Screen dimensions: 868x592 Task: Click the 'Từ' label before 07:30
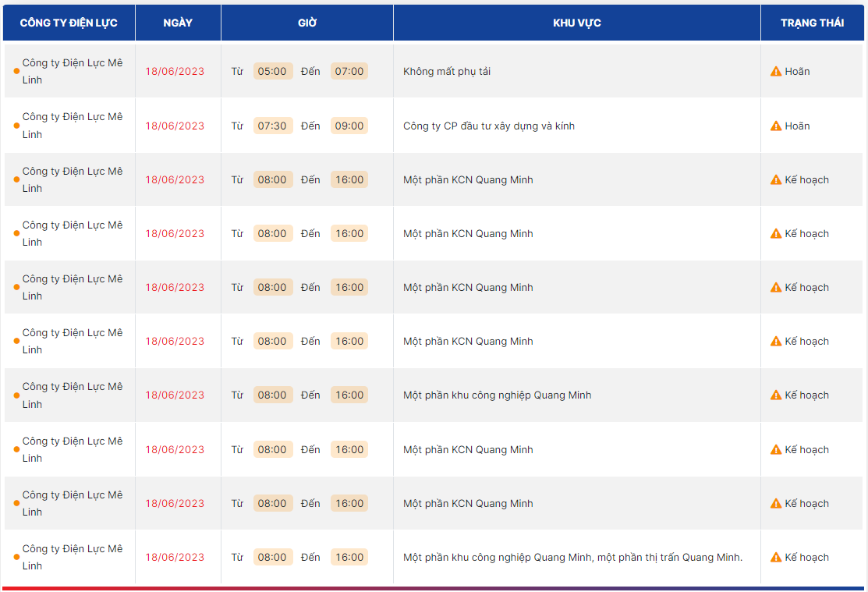[x=238, y=126]
